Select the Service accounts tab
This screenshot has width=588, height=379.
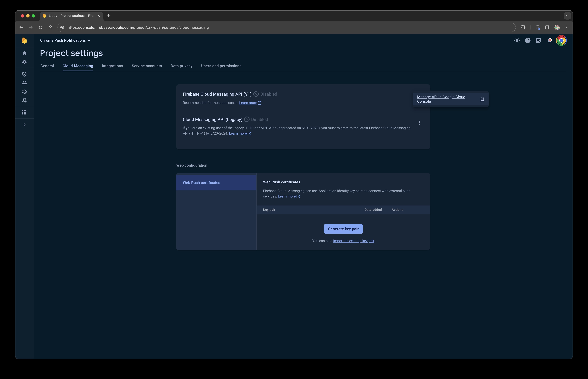point(147,66)
